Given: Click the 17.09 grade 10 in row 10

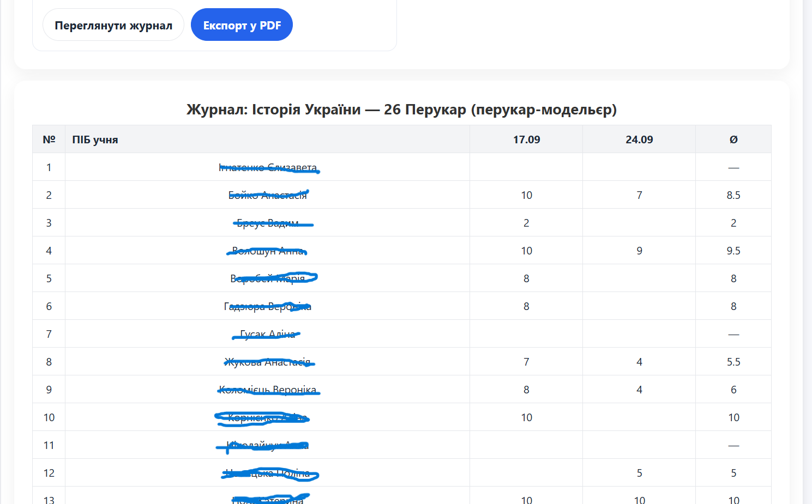Looking at the screenshot, I should pos(526,417).
